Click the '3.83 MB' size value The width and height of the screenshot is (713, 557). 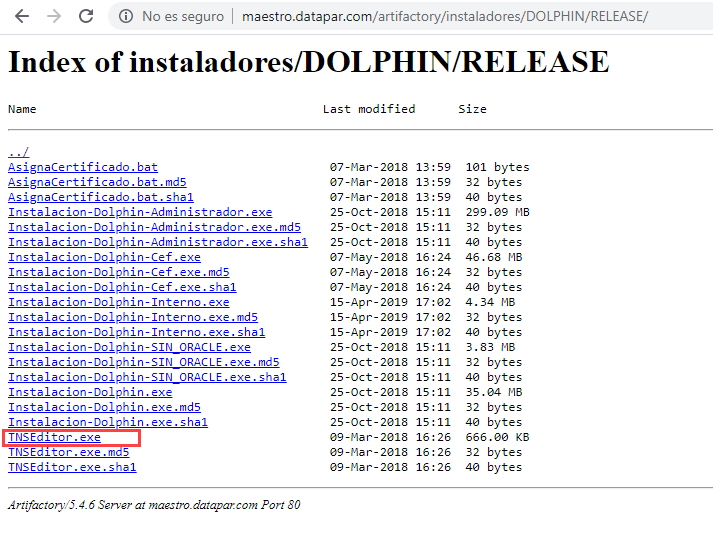click(490, 347)
